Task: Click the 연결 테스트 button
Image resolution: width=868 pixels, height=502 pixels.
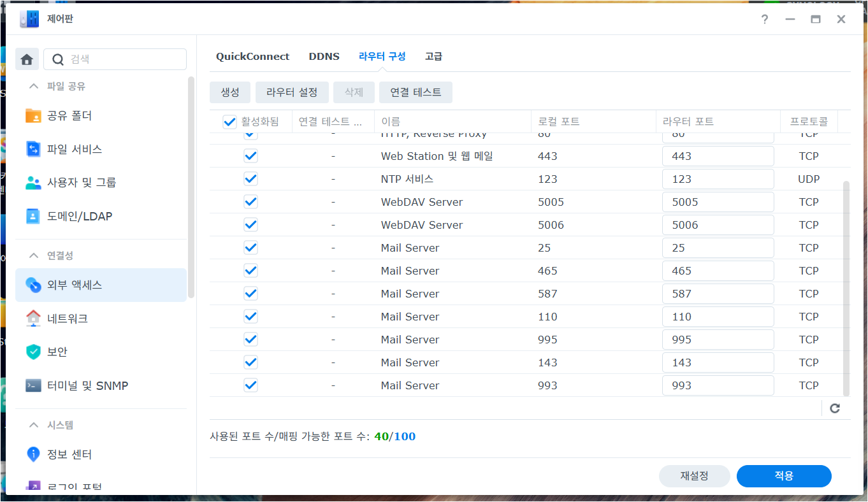Action: tap(416, 92)
